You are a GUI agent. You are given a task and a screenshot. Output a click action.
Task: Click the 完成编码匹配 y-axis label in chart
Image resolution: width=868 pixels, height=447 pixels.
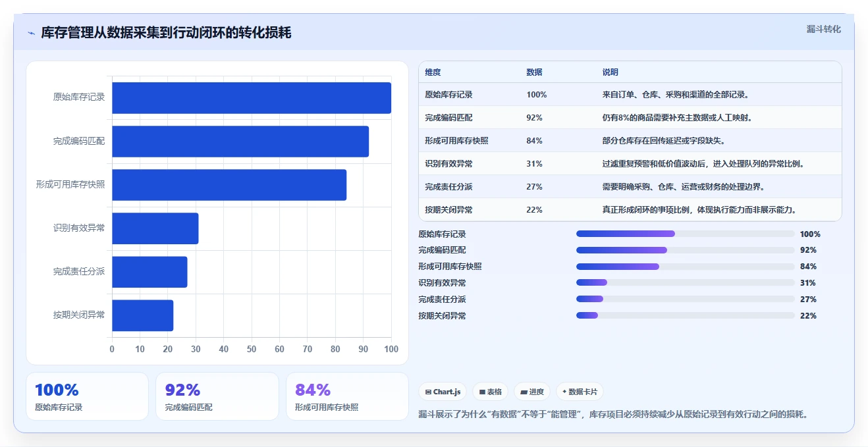(79, 141)
